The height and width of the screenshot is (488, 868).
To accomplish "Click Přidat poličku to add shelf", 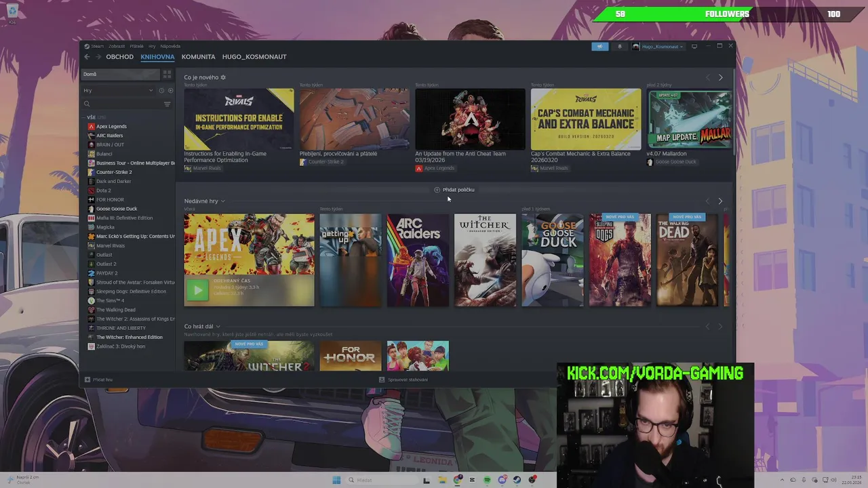I will 454,190.
